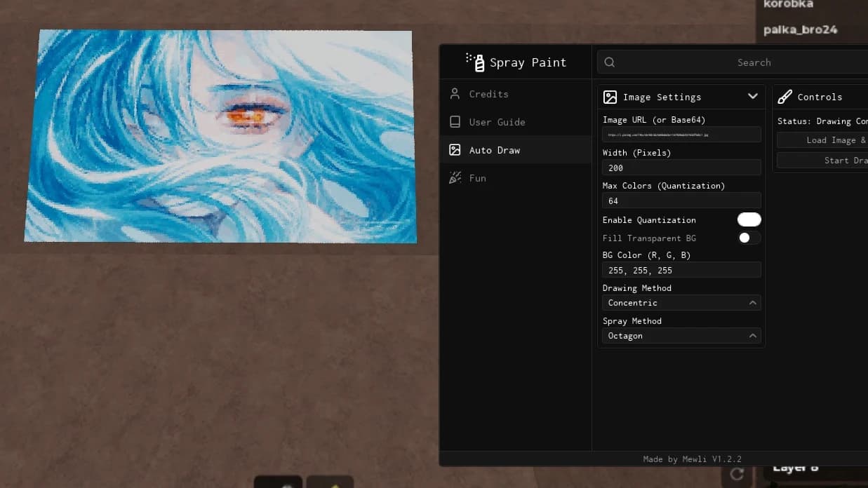Click the 'Controls' panel header text
868x488 pixels.
[x=820, y=97]
